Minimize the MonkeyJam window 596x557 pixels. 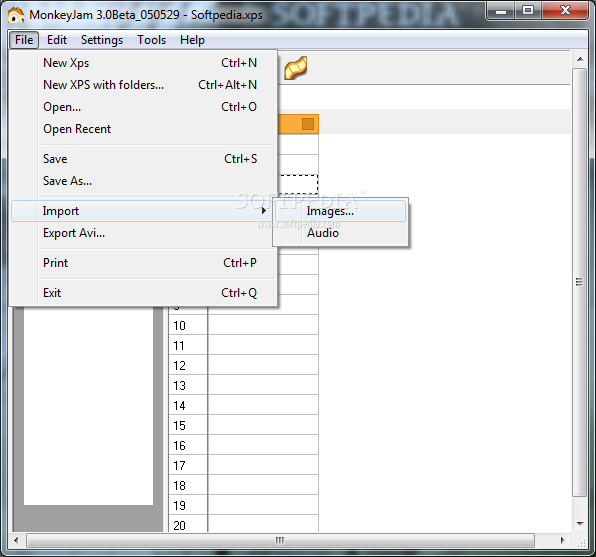pos(501,11)
